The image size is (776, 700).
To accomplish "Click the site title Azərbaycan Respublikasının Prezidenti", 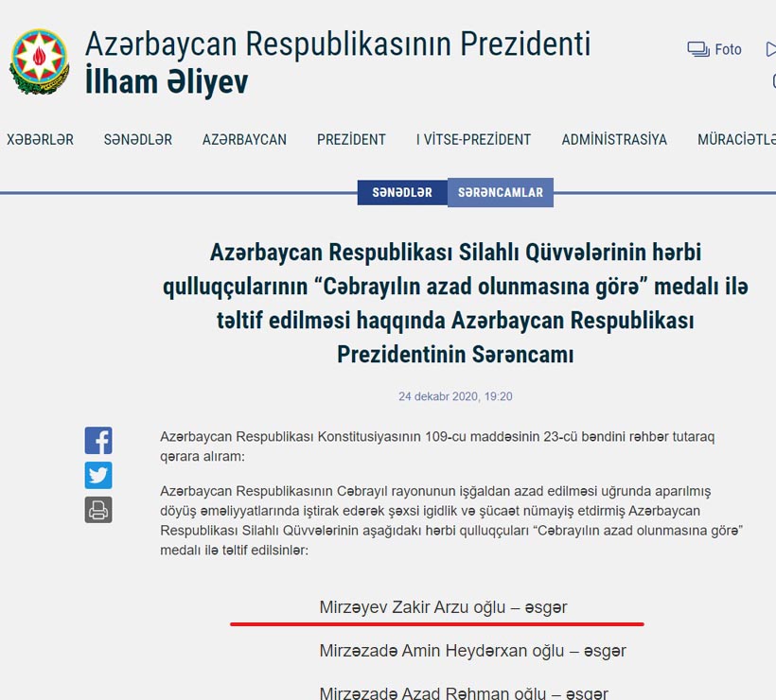I will tap(338, 44).
